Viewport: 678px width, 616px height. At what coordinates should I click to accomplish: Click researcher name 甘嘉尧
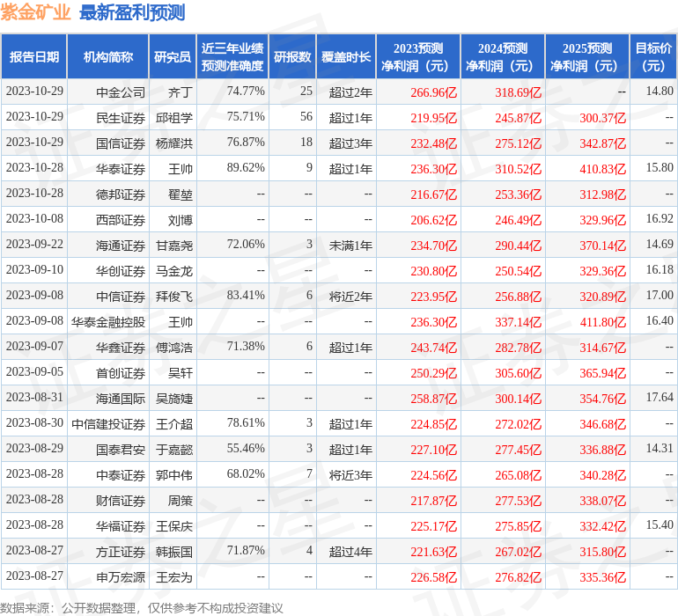pos(174,246)
